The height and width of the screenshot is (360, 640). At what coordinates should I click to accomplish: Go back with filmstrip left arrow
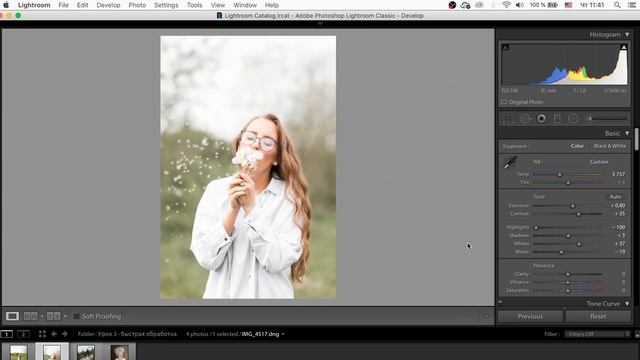[x=53, y=334]
